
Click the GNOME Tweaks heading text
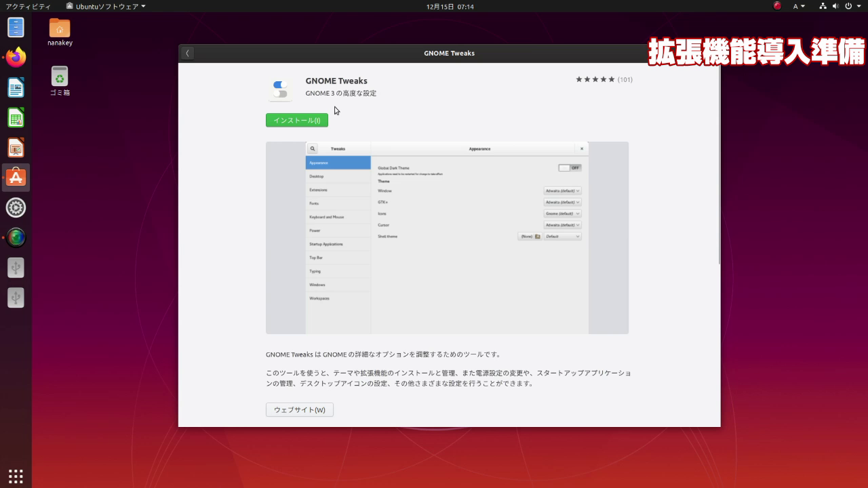336,81
